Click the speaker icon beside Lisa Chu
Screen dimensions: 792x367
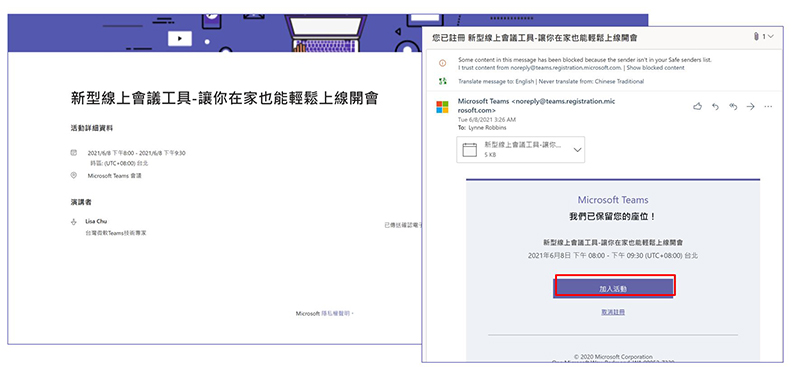[x=74, y=222]
